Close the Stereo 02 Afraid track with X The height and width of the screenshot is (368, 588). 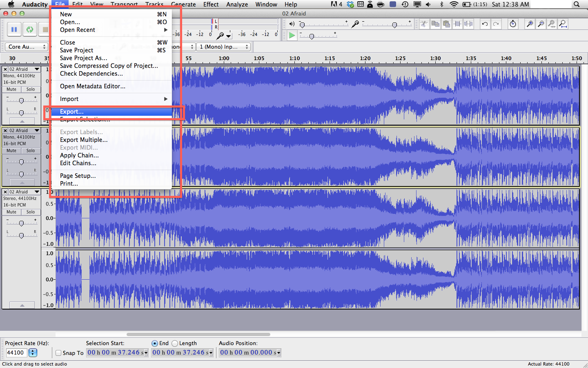[x=5, y=192]
